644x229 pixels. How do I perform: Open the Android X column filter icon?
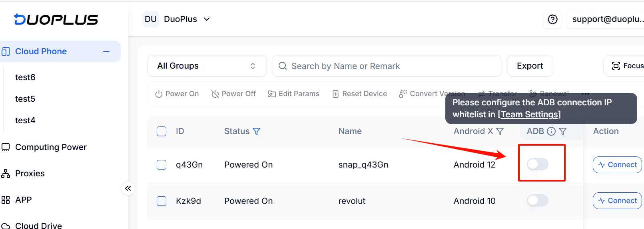click(500, 131)
